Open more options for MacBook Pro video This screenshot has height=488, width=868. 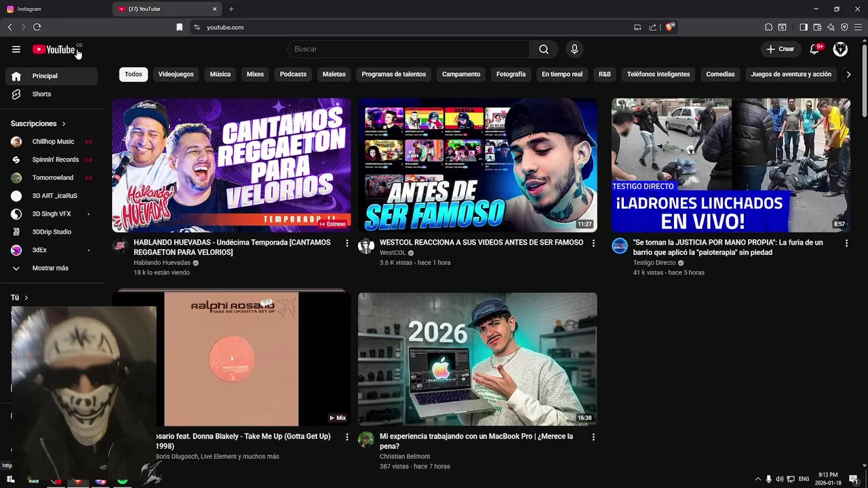coord(593,436)
